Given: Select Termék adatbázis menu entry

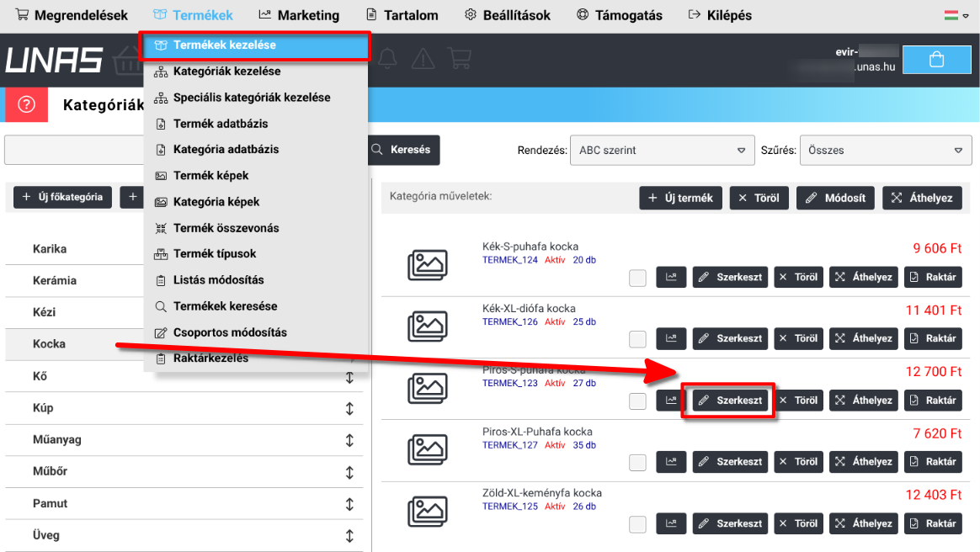Looking at the screenshot, I should [255, 124].
